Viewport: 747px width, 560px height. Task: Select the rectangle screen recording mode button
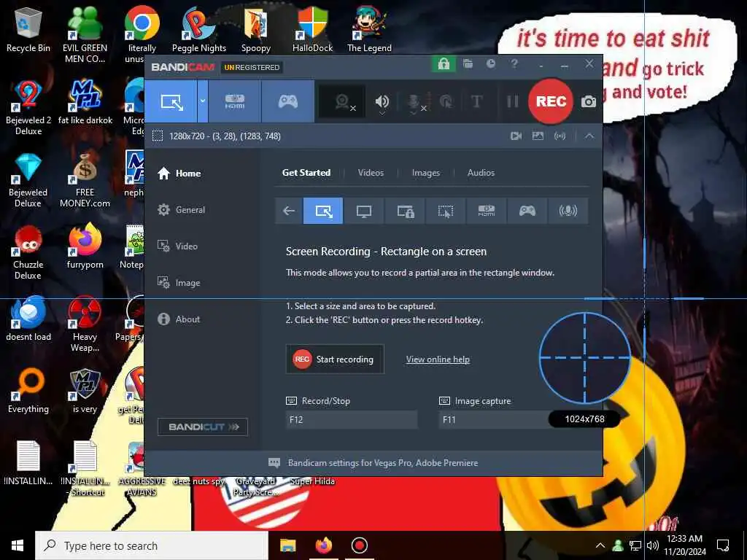point(171,101)
